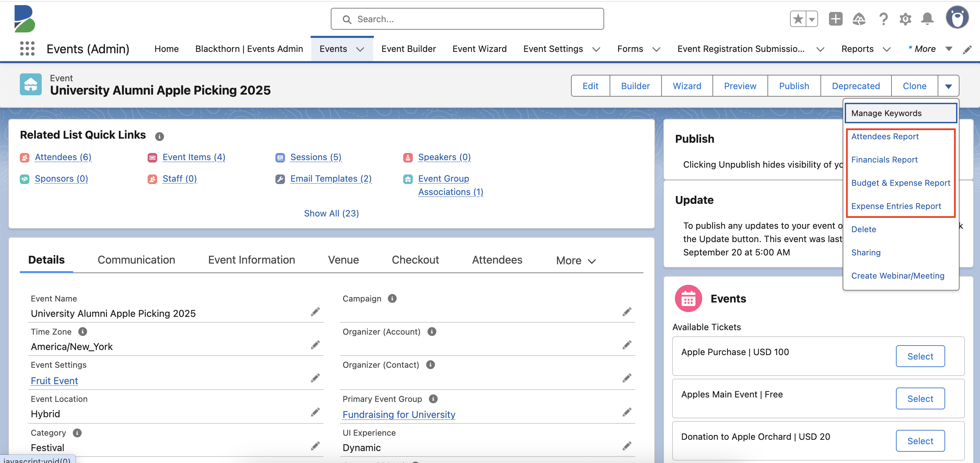The width and height of the screenshot is (980, 463).
Task: Open the Fundraising for University link
Action: [399, 414]
